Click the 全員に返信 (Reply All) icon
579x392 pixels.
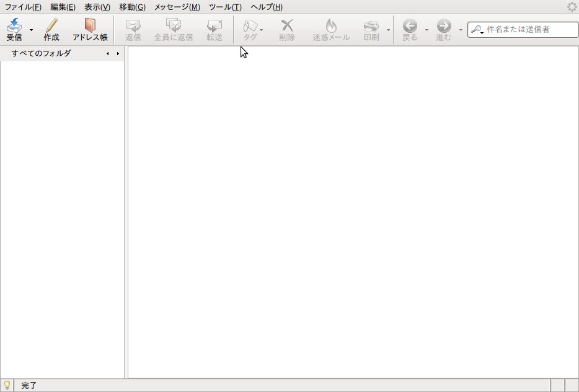click(173, 25)
